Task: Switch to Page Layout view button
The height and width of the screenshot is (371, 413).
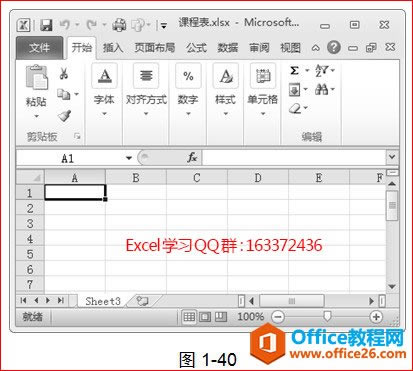Action: point(205,317)
